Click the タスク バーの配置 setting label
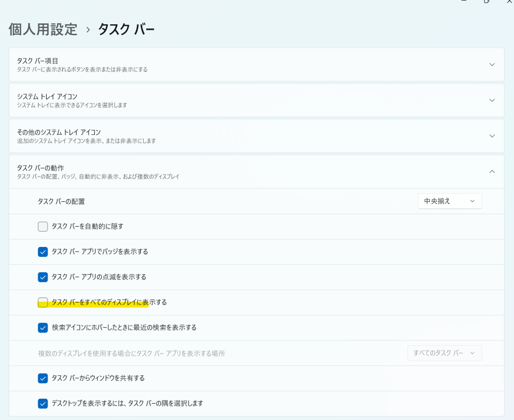The height and width of the screenshot is (420, 514). click(61, 201)
